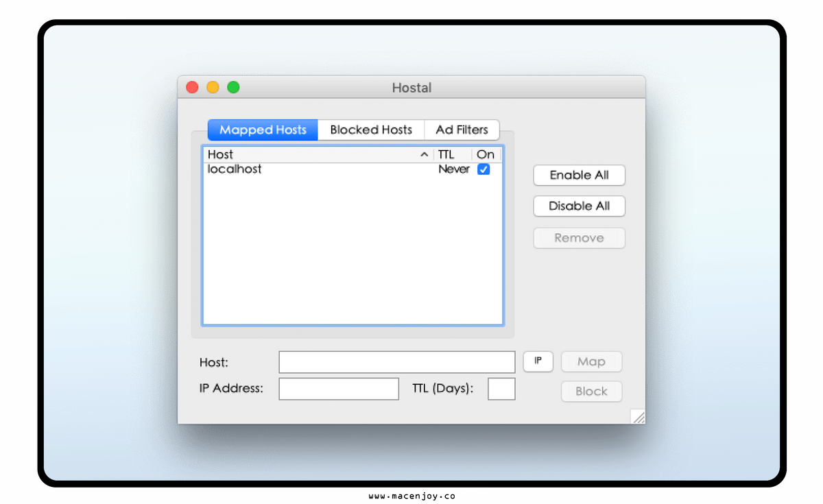Close the Hostal window
823x504 pixels.
[x=192, y=87]
